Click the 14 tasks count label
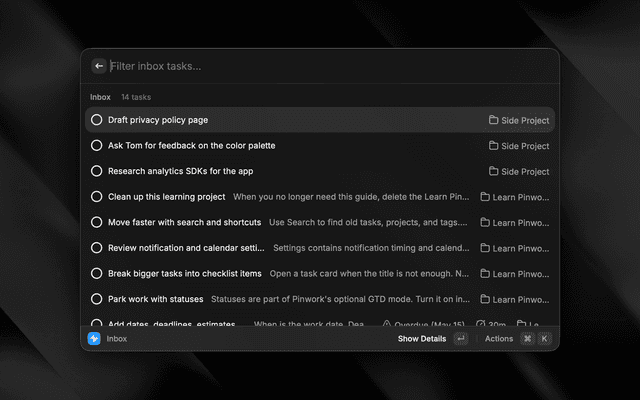Screen dimensions: 640x400 (136, 97)
